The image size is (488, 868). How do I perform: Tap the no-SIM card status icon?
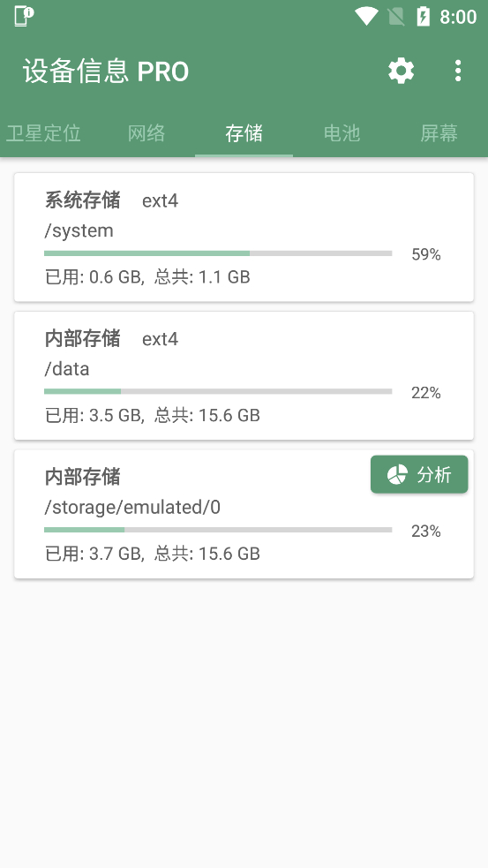click(x=395, y=16)
